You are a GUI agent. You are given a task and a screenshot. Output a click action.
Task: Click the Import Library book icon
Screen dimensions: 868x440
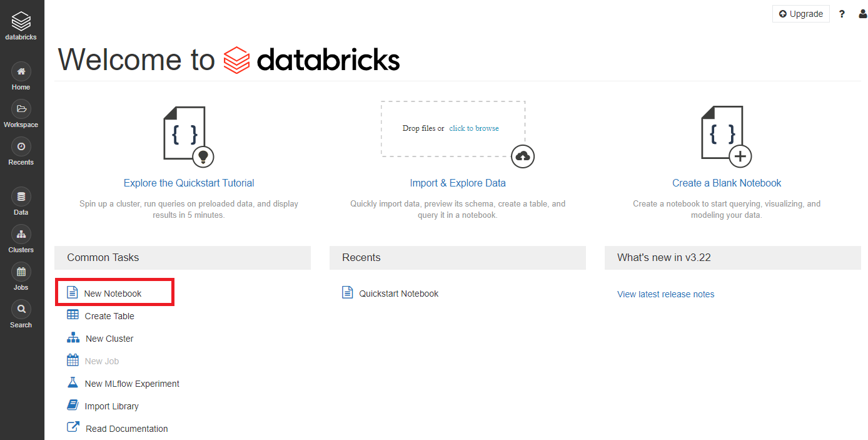pyautogui.click(x=73, y=406)
